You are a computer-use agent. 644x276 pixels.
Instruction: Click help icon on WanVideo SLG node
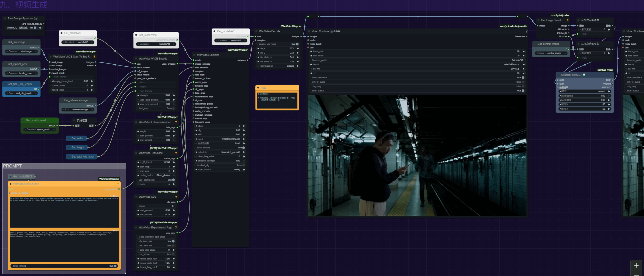click(176, 197)
